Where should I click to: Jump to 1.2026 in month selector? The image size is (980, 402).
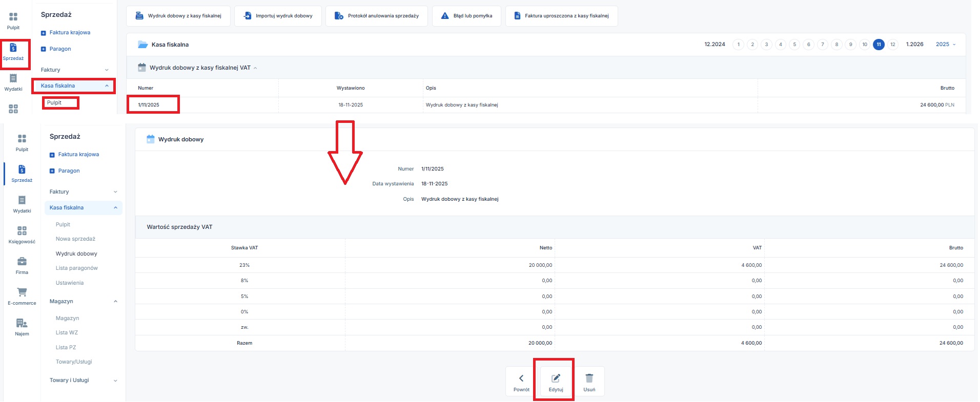[914, 45]
